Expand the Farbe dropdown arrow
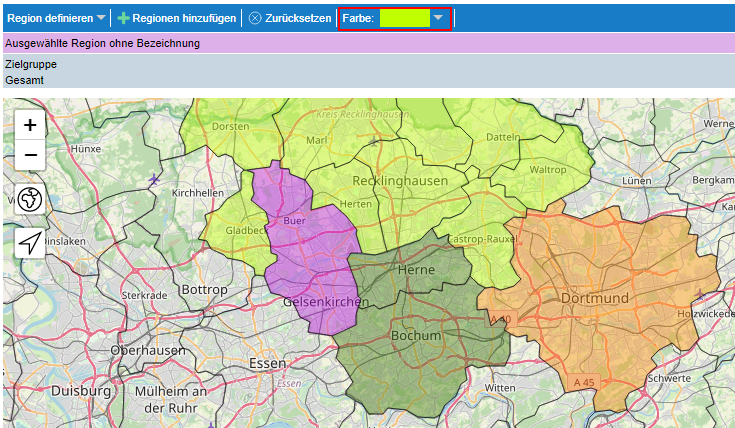The height and width of the screenshot is (428, 735). pos(438,18)
